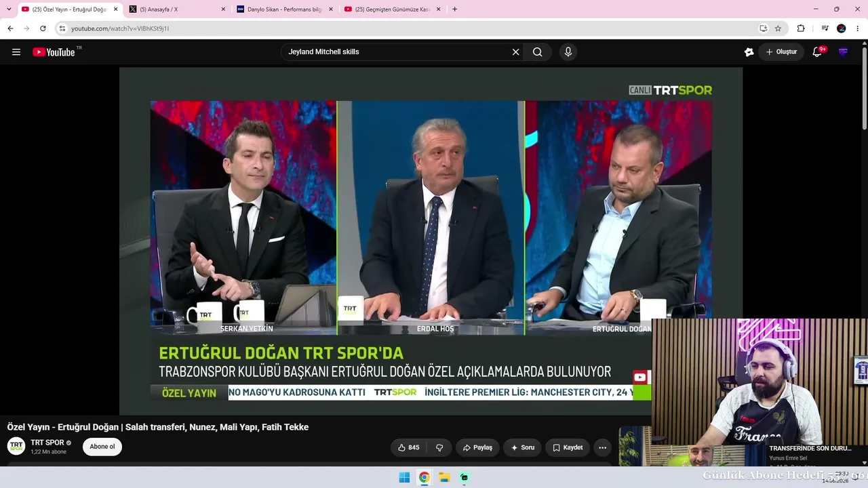Viewport: 868px width, 488px height.
Task: Click the page vertical scrollbar thumb
Action: pos(864,87)
